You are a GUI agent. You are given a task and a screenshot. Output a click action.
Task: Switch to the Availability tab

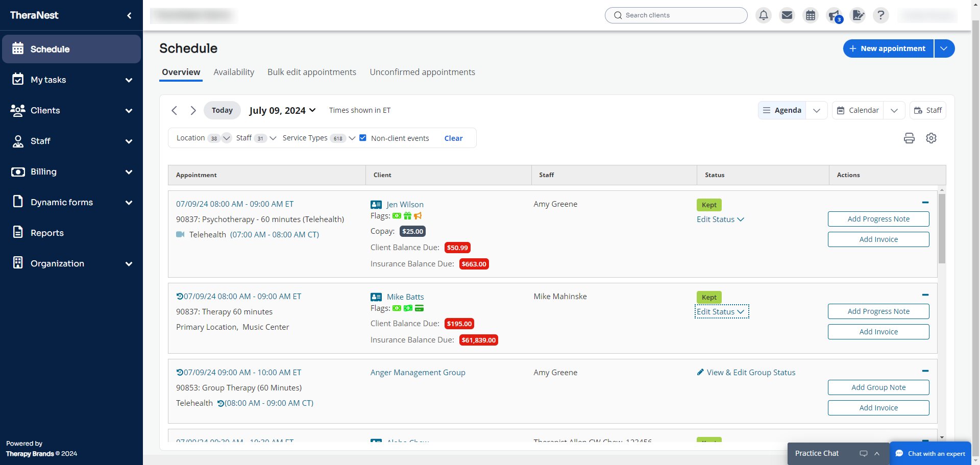234,72
